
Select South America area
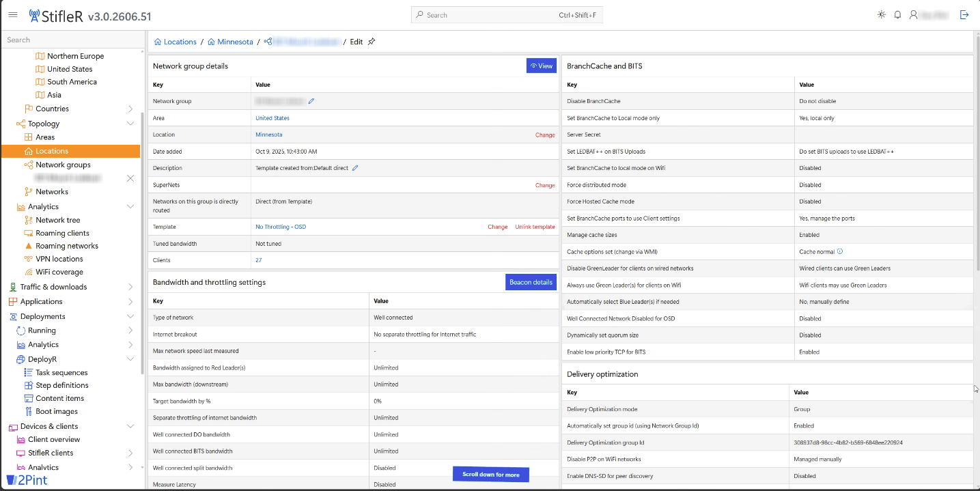click(72, 82)
